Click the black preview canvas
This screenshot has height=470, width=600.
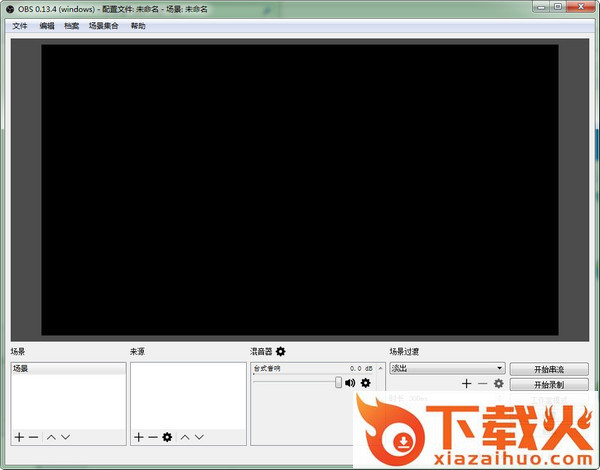coord(300,190)
